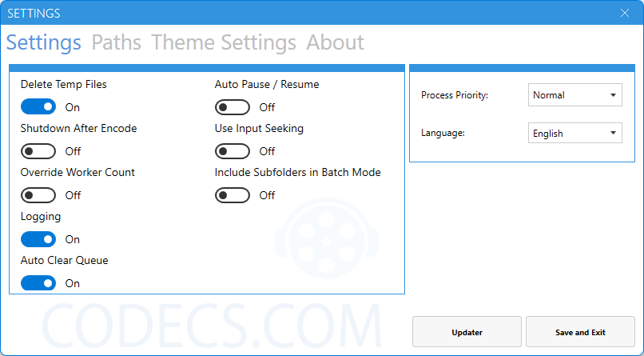Click Save and Exit button
This screenshot has height=356, width=644.
tap(580, 332)
